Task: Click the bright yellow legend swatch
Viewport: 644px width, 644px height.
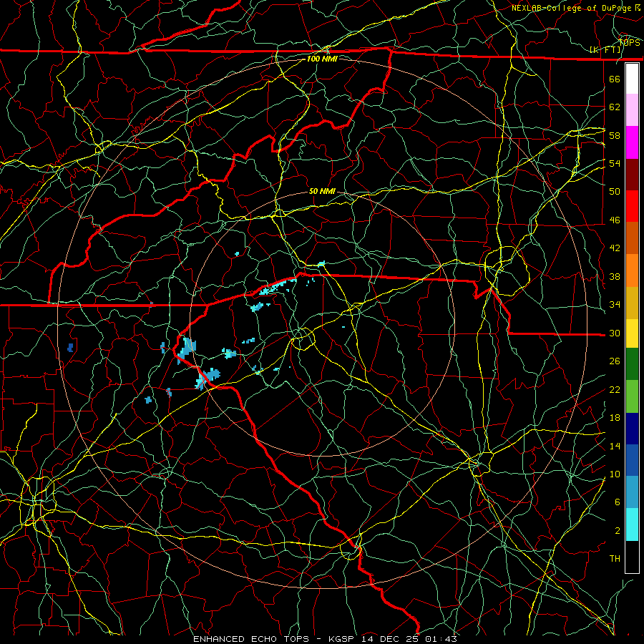Action: tap(632, 333)
